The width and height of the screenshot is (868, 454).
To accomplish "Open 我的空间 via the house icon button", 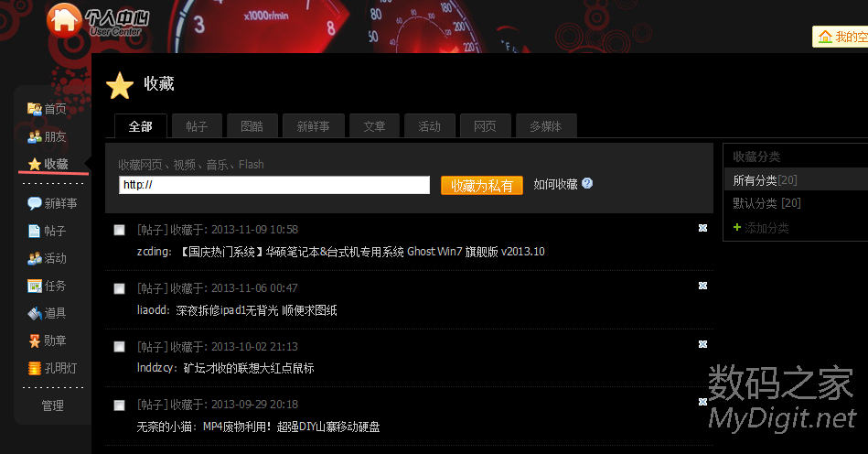I will 841,37.
